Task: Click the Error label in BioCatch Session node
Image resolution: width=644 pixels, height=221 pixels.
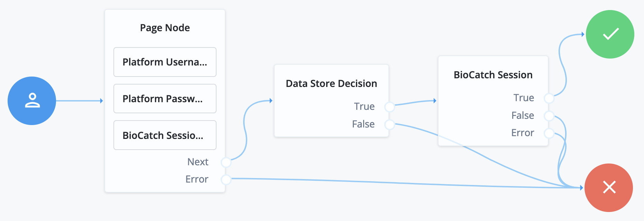Action: pos(523,133)
